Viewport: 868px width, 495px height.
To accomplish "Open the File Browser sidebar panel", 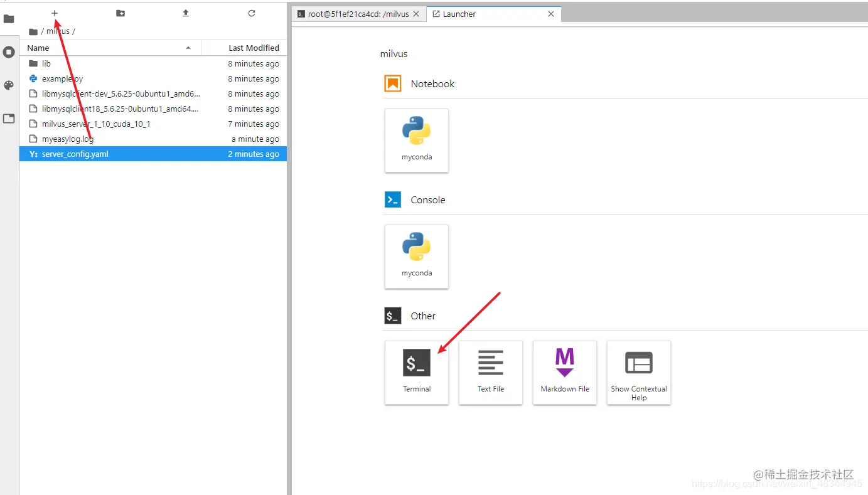I will (9, 19).
